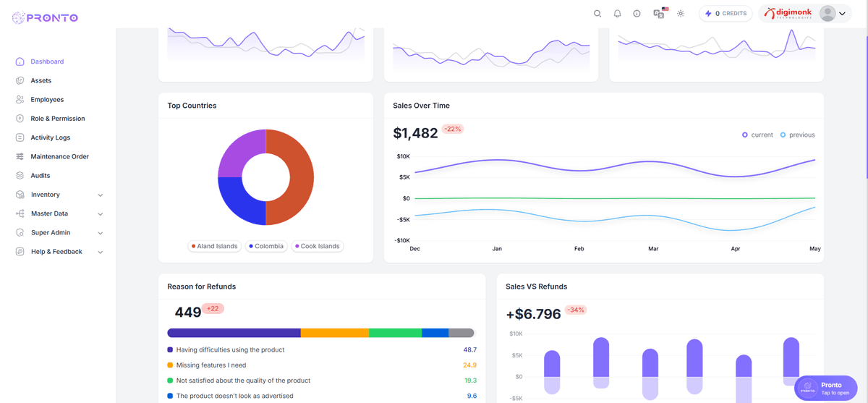Open the Pronto chat widget

coord(825,389)
